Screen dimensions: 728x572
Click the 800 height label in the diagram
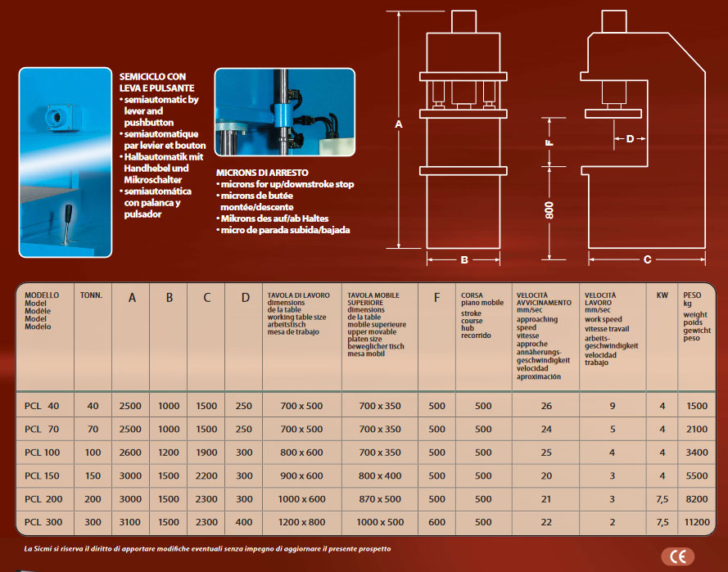coord(549,209)
